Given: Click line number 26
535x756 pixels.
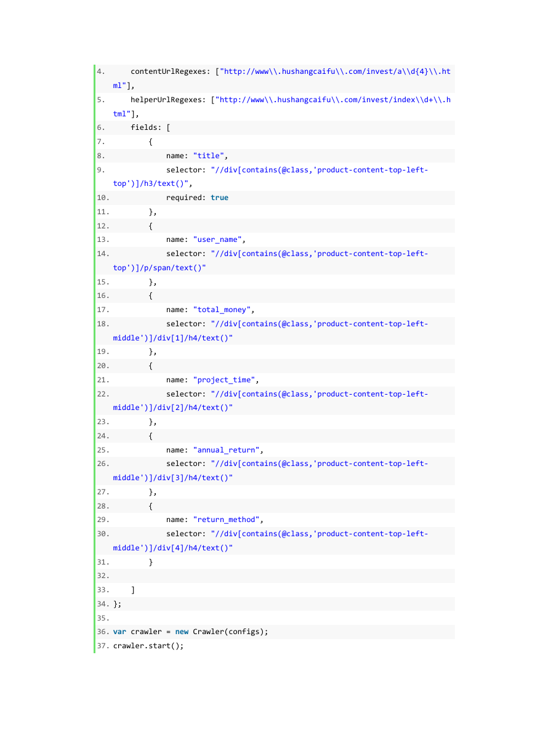Looking at the screenshot, I should point(103,464).
